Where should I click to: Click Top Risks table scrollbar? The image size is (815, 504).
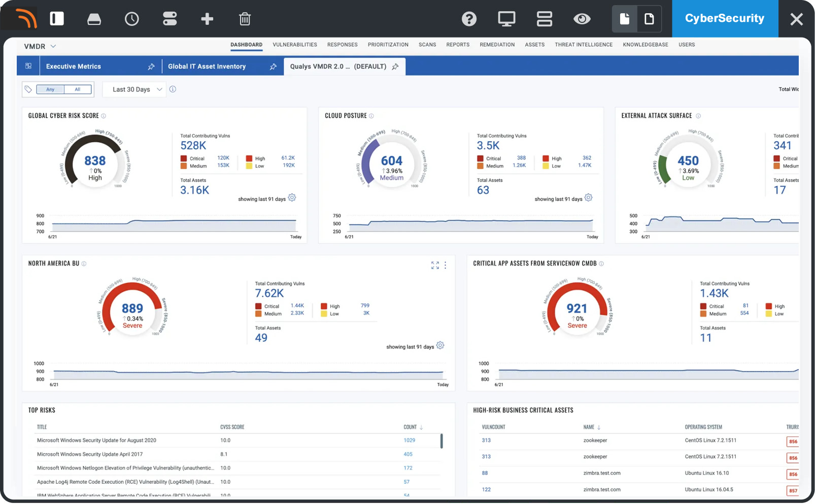point(442,441)
